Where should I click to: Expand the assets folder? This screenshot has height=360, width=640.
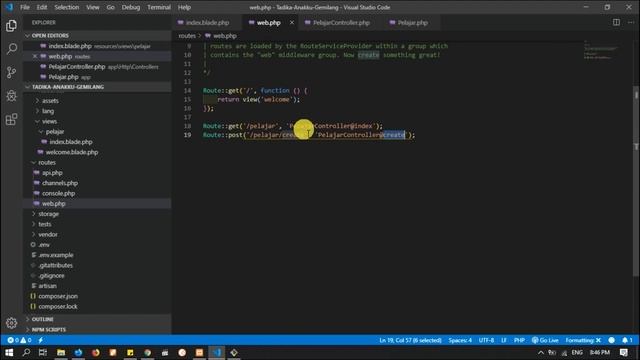97,100
